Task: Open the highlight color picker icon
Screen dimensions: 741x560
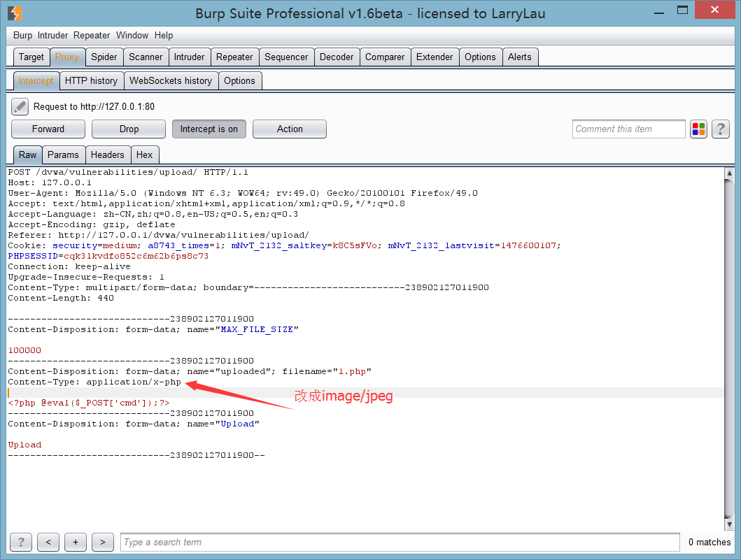Action: click(698, 129)
